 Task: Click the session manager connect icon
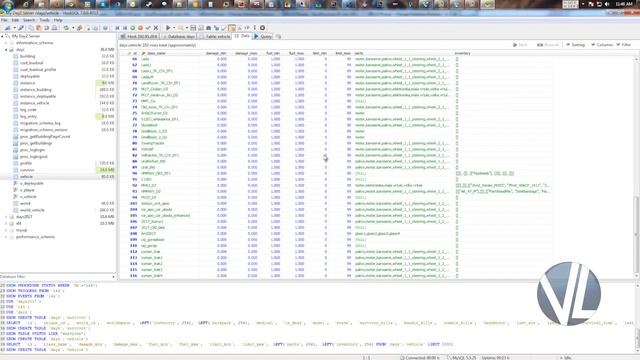pyautogui.click(x=8, y=28)
